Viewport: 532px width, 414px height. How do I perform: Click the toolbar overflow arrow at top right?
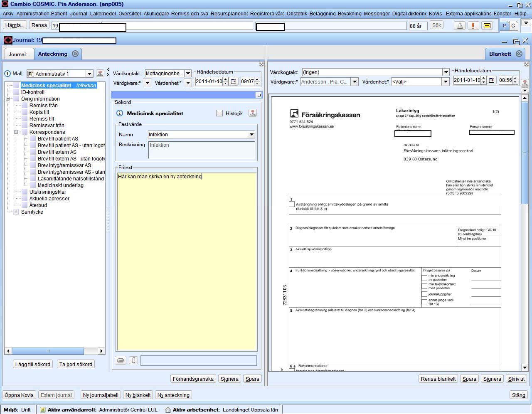point(526,24)
